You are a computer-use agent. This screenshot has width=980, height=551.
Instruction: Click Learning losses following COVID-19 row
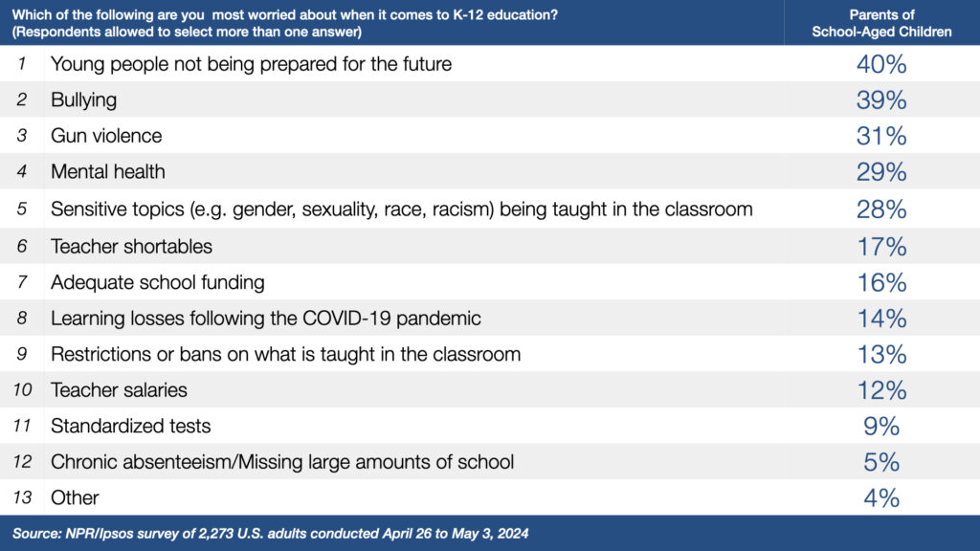[490, 318]
